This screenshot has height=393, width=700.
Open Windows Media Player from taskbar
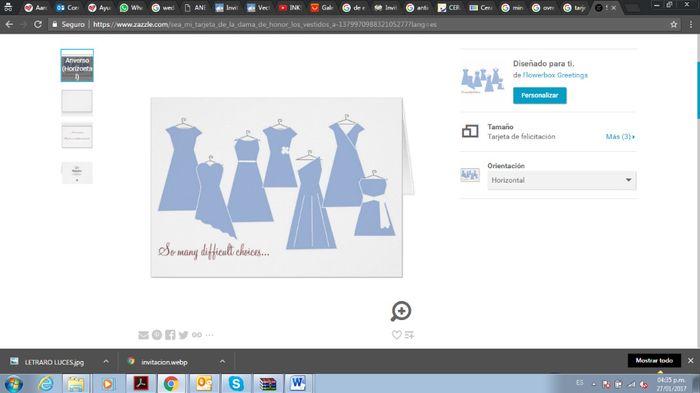108,384
